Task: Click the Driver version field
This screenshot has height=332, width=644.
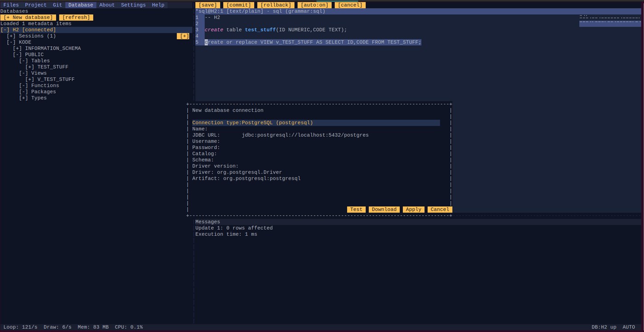Action: (316, 166)
